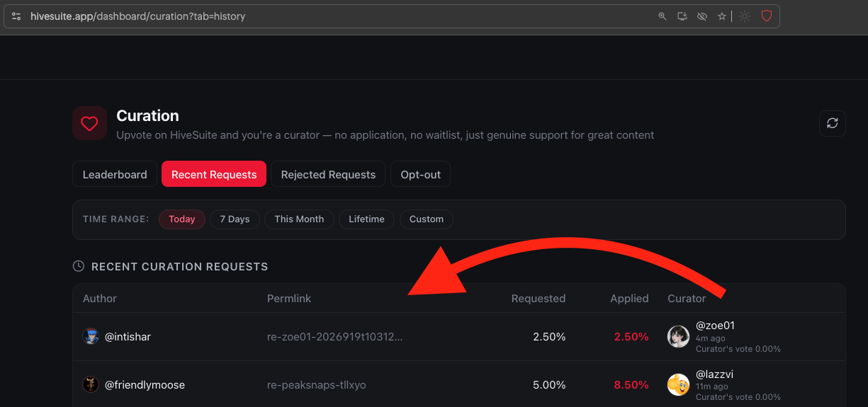Bookmark this page with the star icon
This screenshot has width=868, height=407.
click(721, 16)
